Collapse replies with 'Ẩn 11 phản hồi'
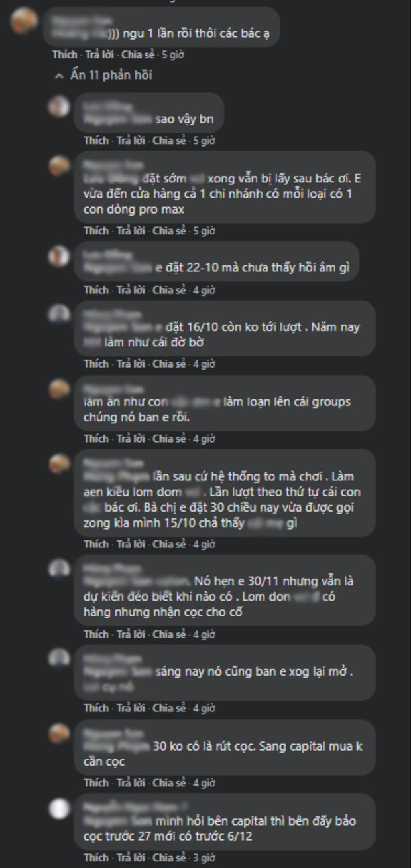411x868 pixels. point(111,75)
